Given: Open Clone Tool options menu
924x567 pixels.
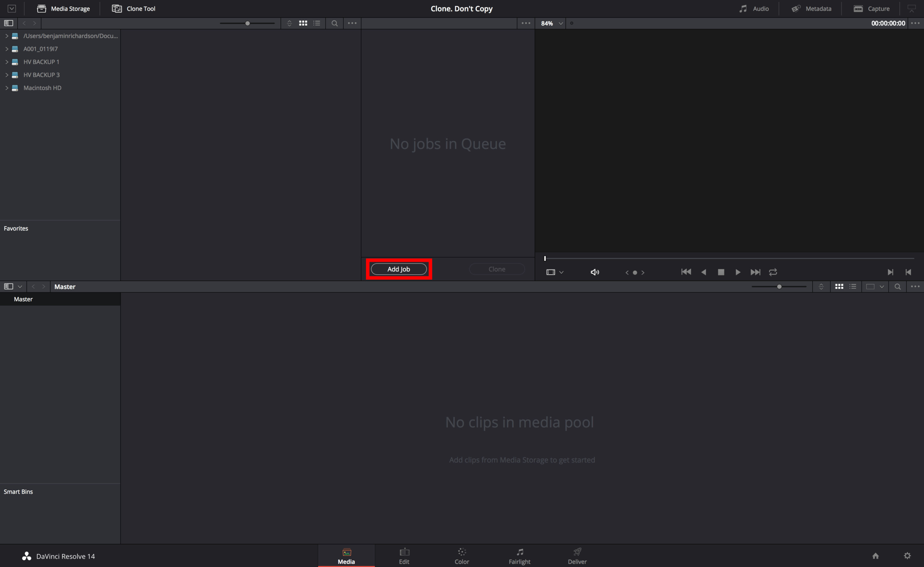Looking at the screenshot, I should 526,23.
